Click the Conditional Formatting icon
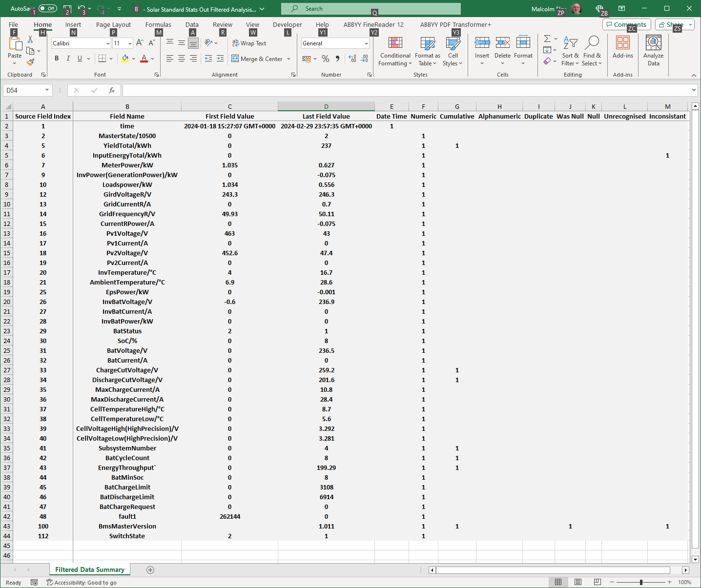This screenshot has height=588, width=701. pyautogui.click(x=395, y=43)
